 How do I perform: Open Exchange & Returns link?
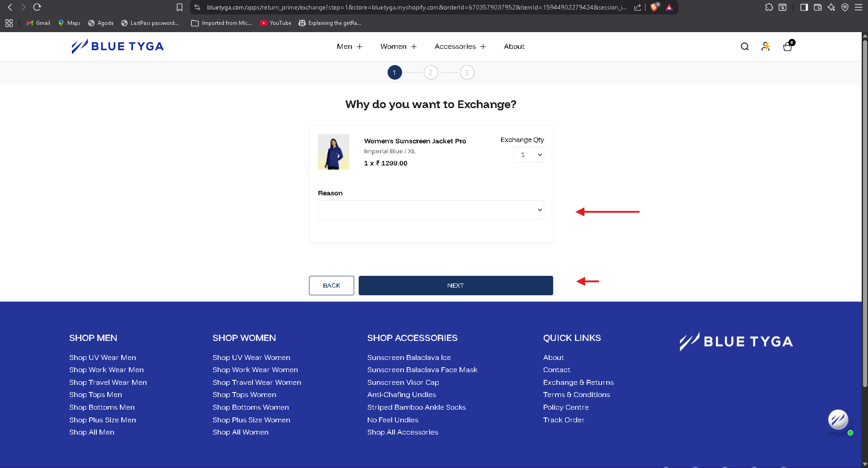[579, 383]
